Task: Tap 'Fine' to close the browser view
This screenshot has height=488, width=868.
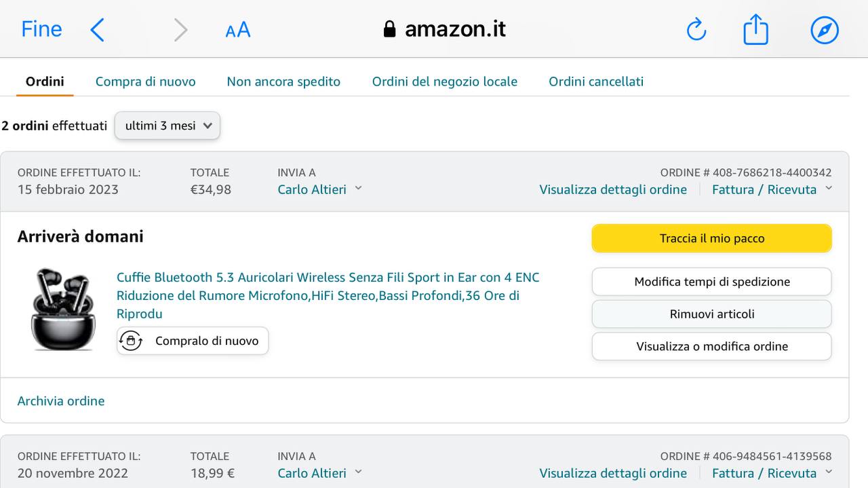Action: [x=41, y=29]
